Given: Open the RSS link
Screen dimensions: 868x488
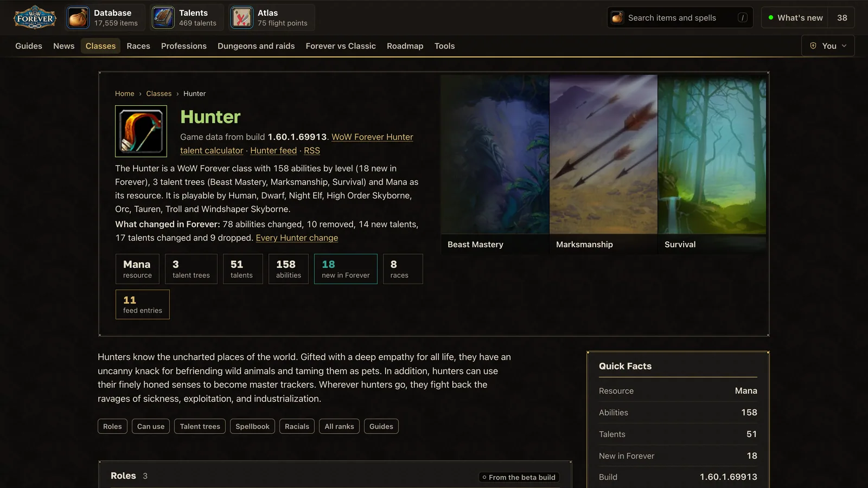Looking at the screenshot, I should (x=312, y=151).
